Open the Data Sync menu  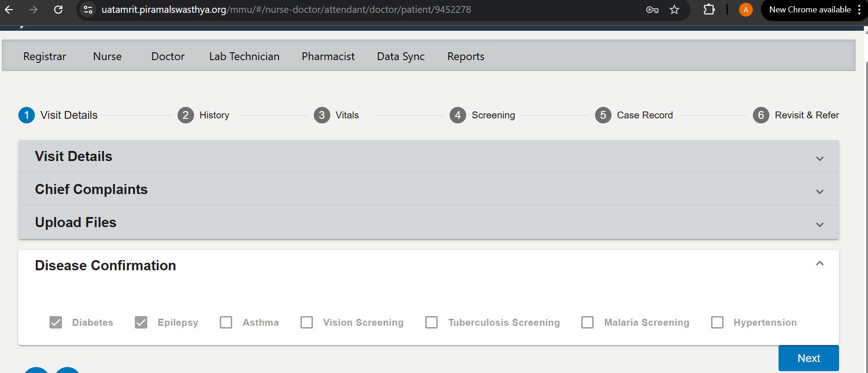click(x=401, y=56)
